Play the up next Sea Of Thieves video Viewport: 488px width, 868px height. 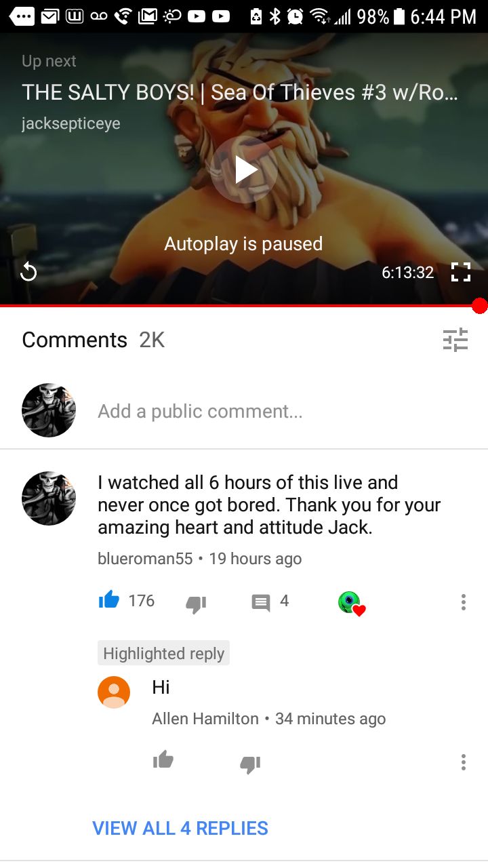pyautogui.click(x=245, y=170)
